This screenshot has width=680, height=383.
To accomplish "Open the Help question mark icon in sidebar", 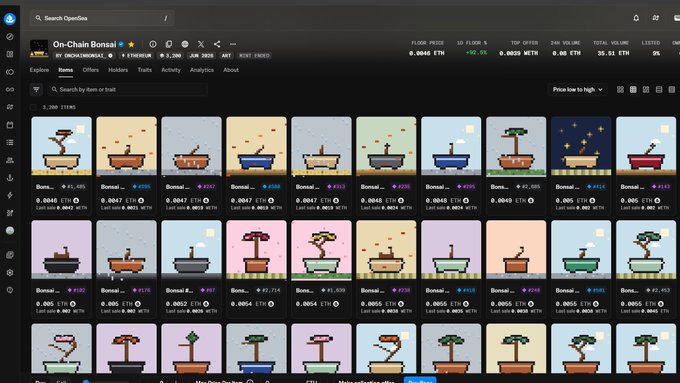I will pos(10,290).
